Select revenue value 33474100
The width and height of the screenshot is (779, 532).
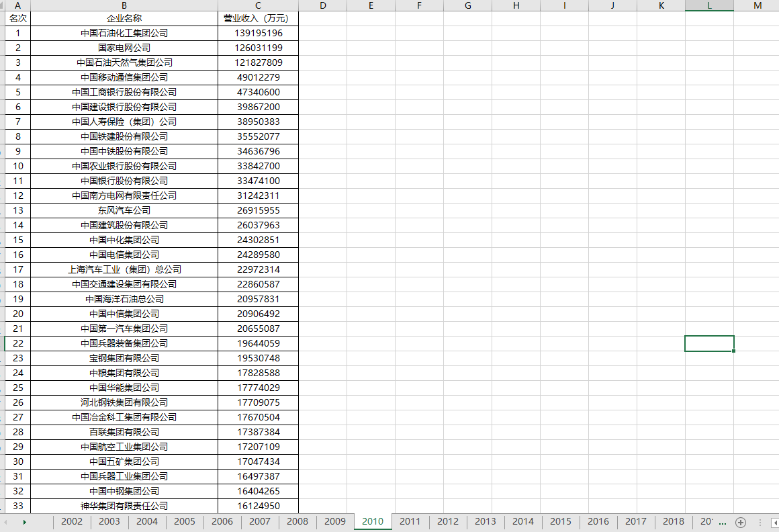pos(259,181)
